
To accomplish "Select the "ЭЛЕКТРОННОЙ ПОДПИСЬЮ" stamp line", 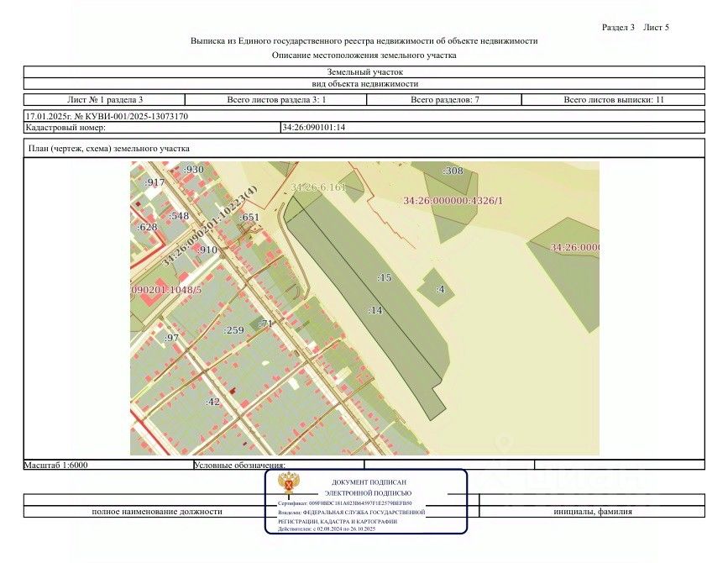I will coord(368,493).
